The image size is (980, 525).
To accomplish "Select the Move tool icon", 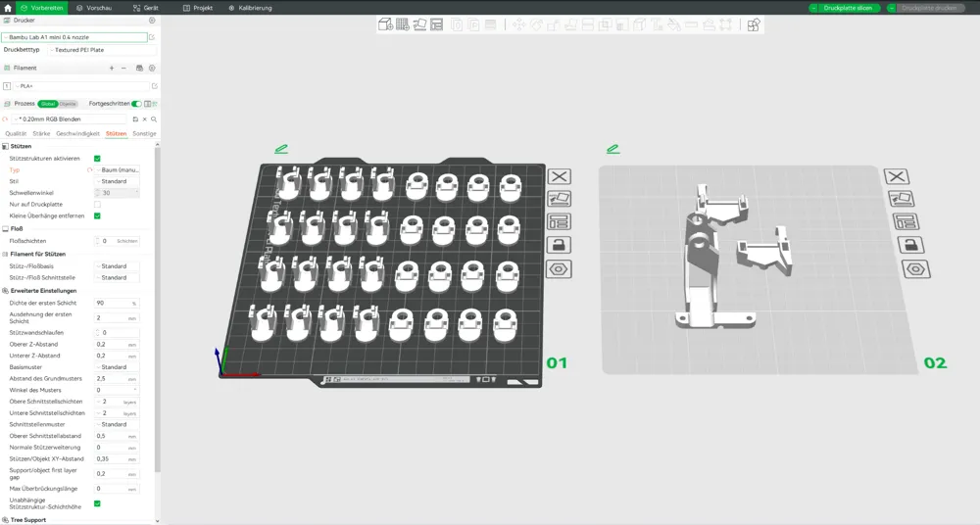I will point(518,24).
